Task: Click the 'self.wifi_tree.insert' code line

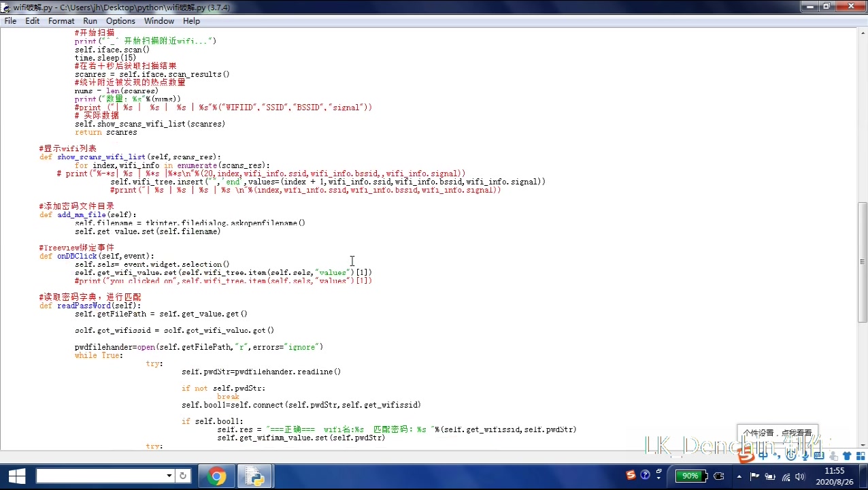Action: [x=328, y=182]
